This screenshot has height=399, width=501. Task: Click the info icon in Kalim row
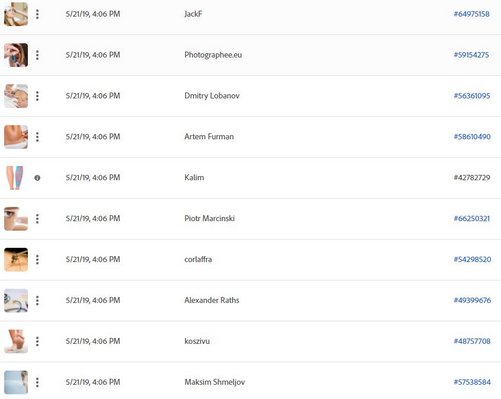click(37, 178)
